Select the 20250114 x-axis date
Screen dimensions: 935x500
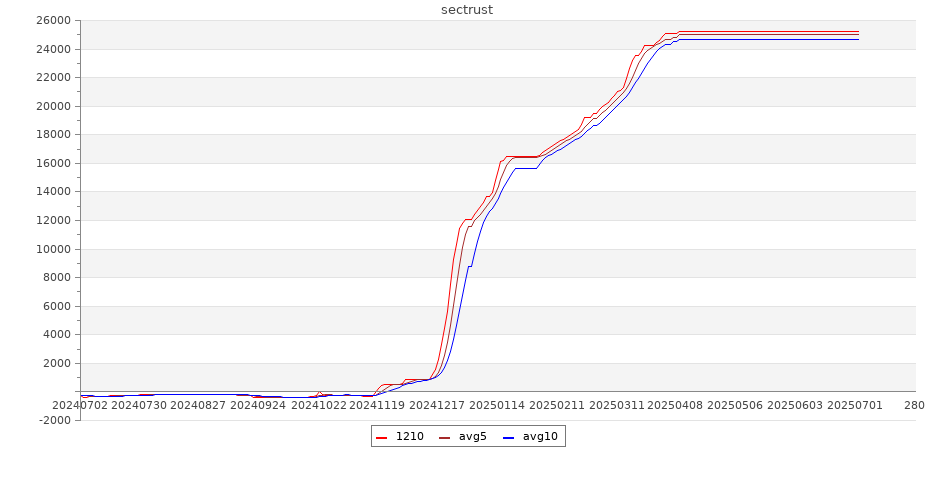[496, 405]
